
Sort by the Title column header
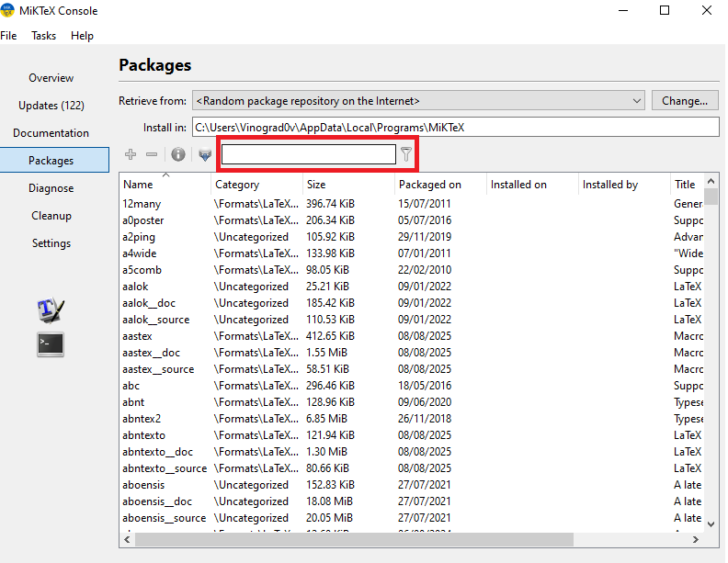[688, 185]
